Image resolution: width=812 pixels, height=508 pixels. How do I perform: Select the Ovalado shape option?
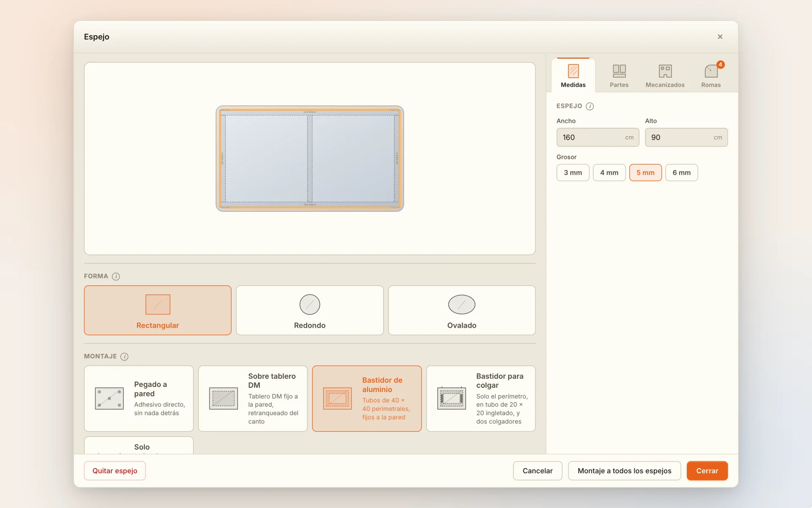(x=462, y=310)
